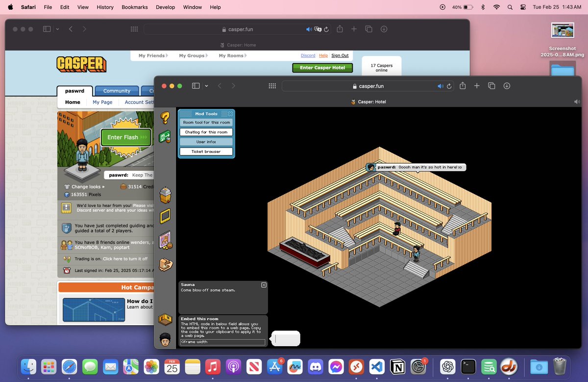Switch to the Community tab
The height and width of the screenshot is (382, 588).
click(x=117, y=91)
